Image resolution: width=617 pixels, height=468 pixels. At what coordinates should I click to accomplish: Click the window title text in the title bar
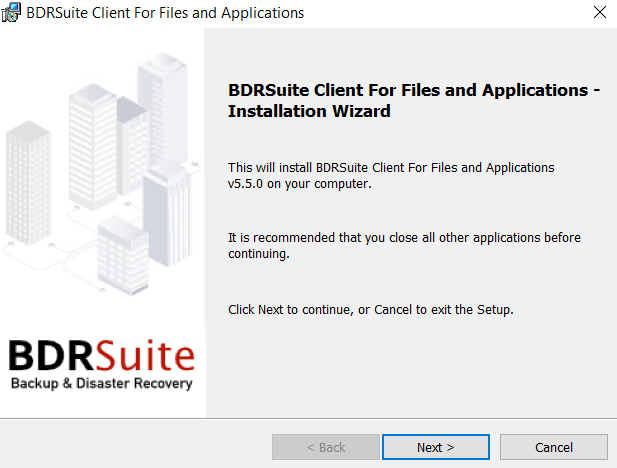tap(165, 13)
